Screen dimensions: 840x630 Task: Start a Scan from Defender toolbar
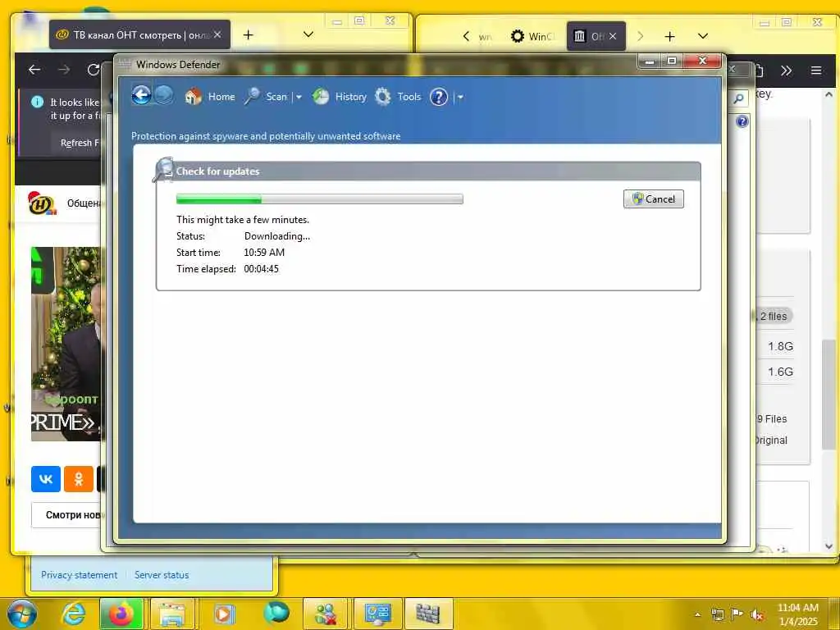click(267, 97)
